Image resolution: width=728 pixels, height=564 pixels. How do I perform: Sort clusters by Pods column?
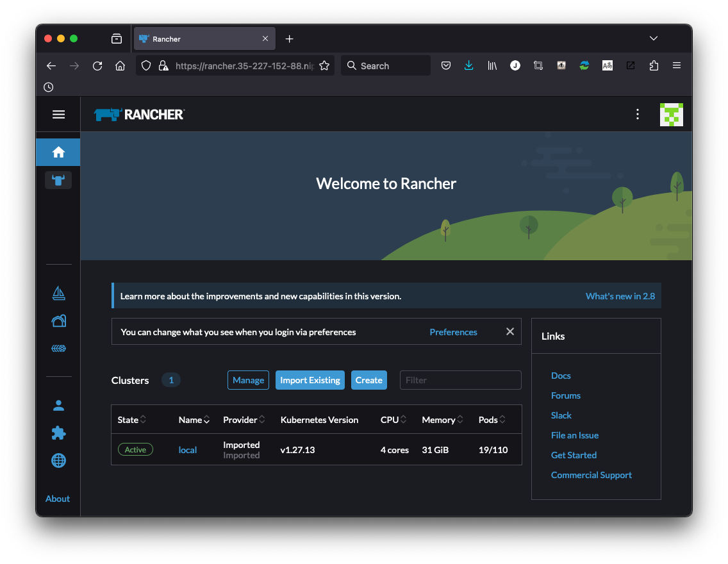pyautogui.click(x=492, y=420)
